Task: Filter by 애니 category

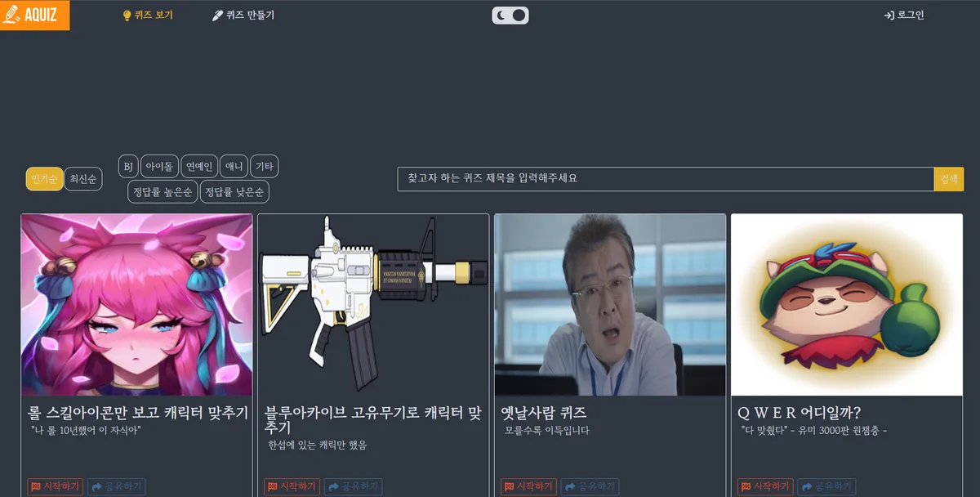Action: (234, 167)
